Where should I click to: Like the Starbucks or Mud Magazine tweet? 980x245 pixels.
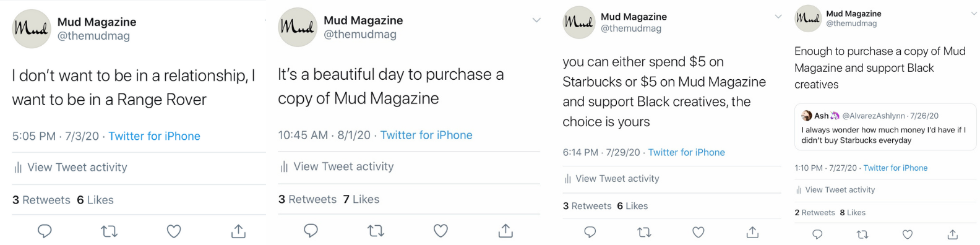point(698,232)
